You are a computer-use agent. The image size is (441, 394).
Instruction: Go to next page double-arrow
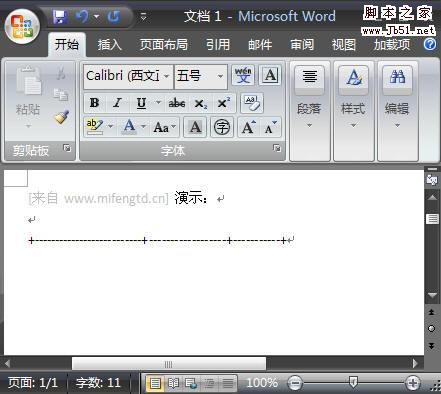click(432, 345)
